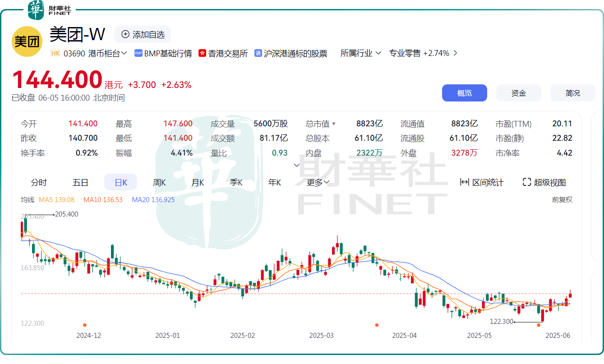Screen dimensions: 604x364
Task: Click the blue 通 connect badge icon
Action: click(x=258, y=53)
